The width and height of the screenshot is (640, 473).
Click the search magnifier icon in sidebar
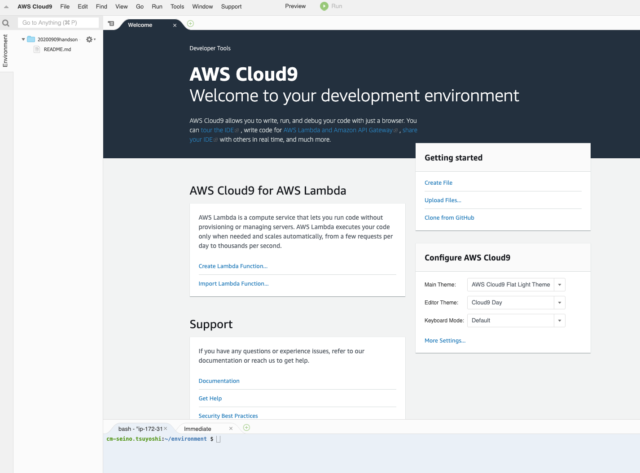(x=6, y=23)
